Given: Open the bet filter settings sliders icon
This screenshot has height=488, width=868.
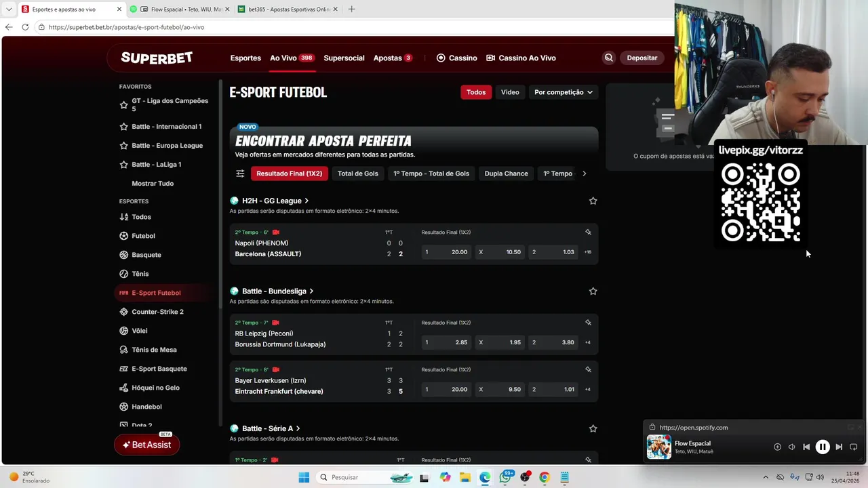Looking at the screenshot, I should click(x=240, y=174).
